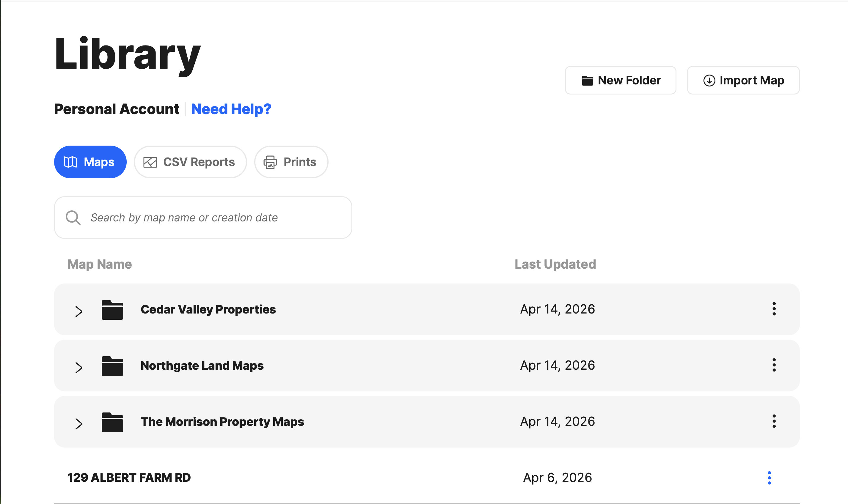848x504 pixels.
Task: Expand the Cedar Valley Properties folder
Action: tap(79, 311)
